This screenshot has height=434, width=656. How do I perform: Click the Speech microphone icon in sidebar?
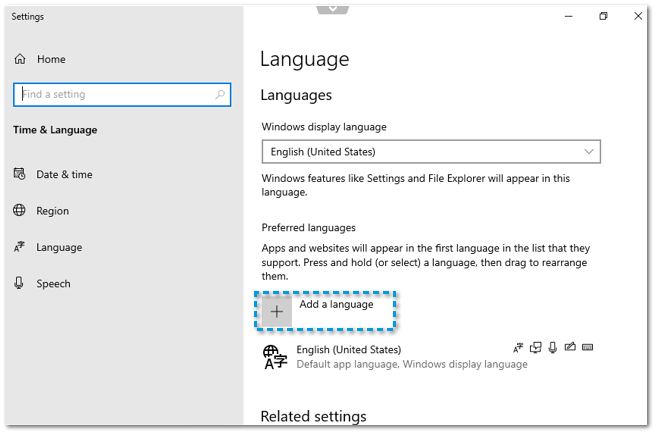click(x=19, y=283)
